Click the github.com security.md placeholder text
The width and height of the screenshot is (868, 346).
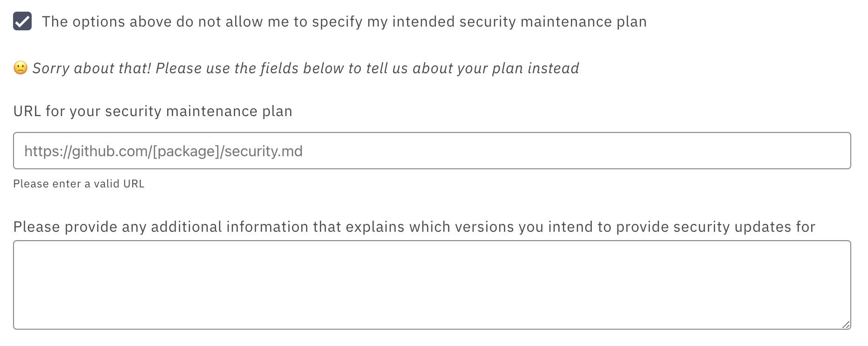pos(163,151)
